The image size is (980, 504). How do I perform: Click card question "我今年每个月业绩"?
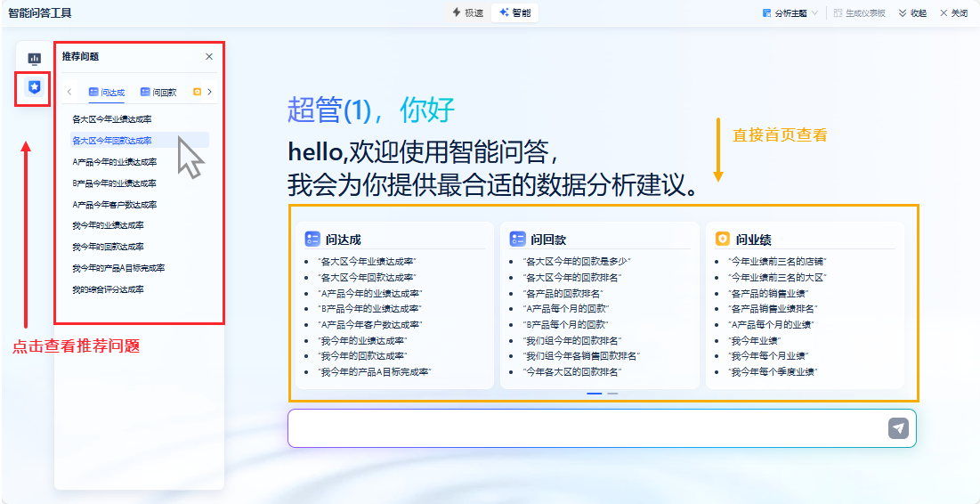[x=769, y=356]
